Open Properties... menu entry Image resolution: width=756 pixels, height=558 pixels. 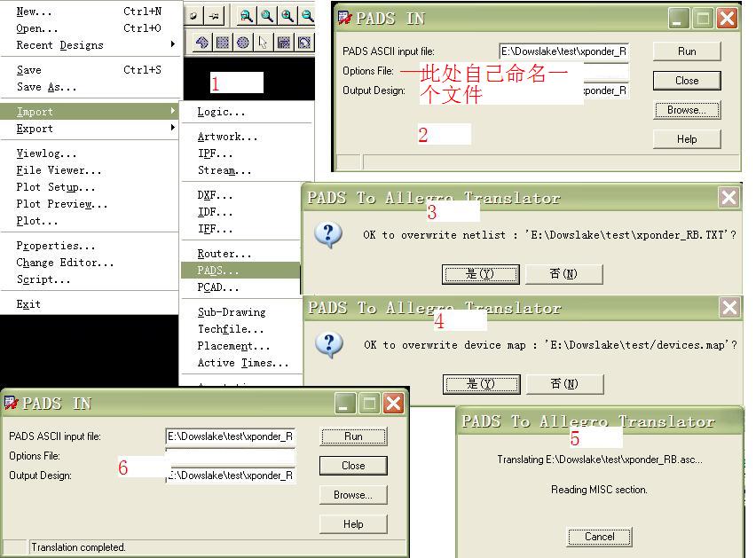91,246
